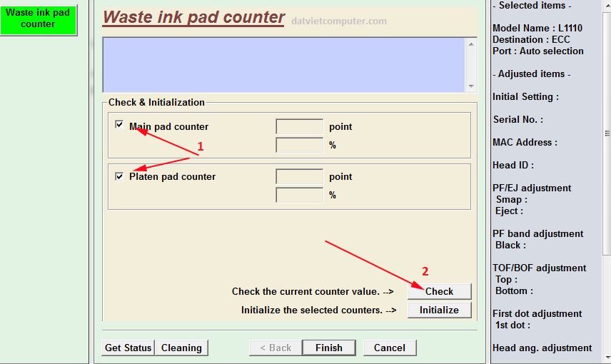Click the Get Status button

[128, 348]
